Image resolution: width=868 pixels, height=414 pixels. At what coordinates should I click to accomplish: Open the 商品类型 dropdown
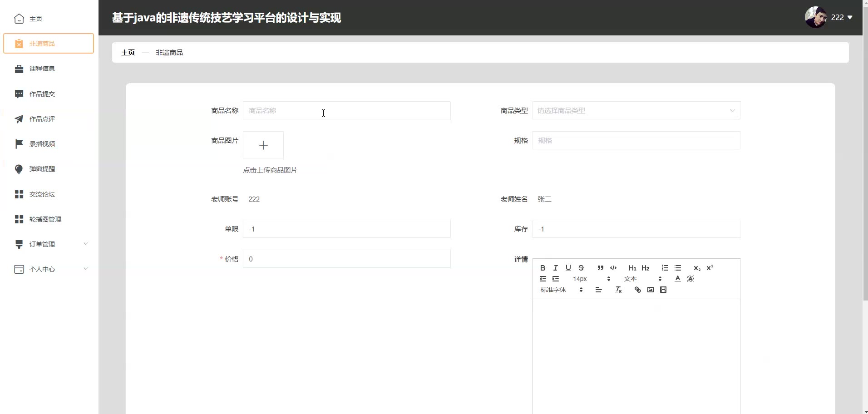pyautogui.click(x=636, y=110)
